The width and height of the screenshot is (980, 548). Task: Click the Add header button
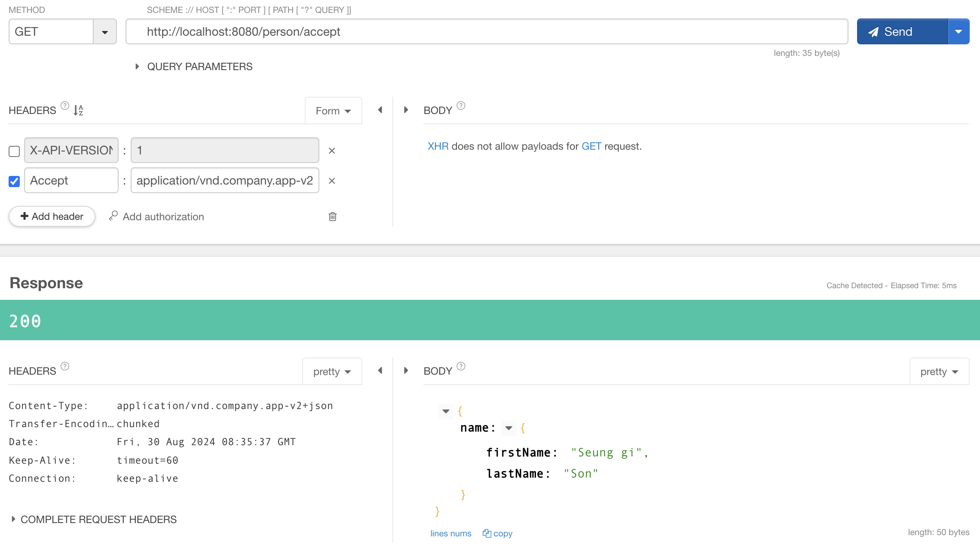[52, 216]
